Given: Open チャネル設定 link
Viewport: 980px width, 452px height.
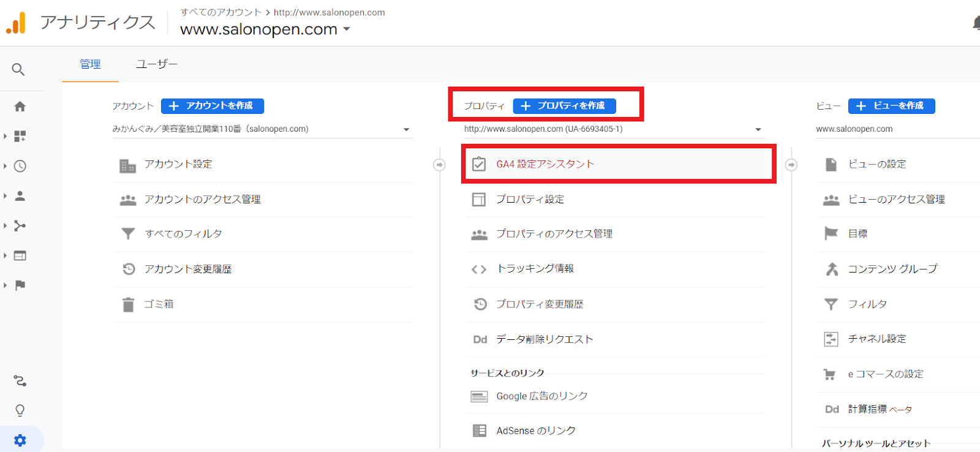Looking at the screenshot, I should [877, 339].
